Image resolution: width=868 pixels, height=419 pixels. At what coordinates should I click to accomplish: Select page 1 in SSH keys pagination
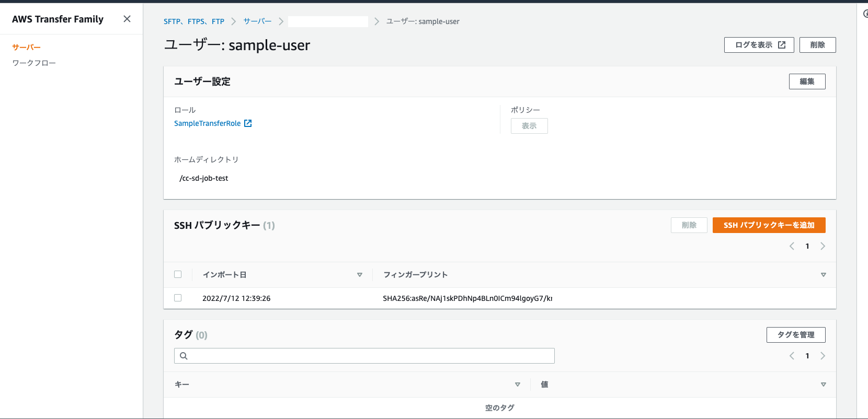click(807, 246)
